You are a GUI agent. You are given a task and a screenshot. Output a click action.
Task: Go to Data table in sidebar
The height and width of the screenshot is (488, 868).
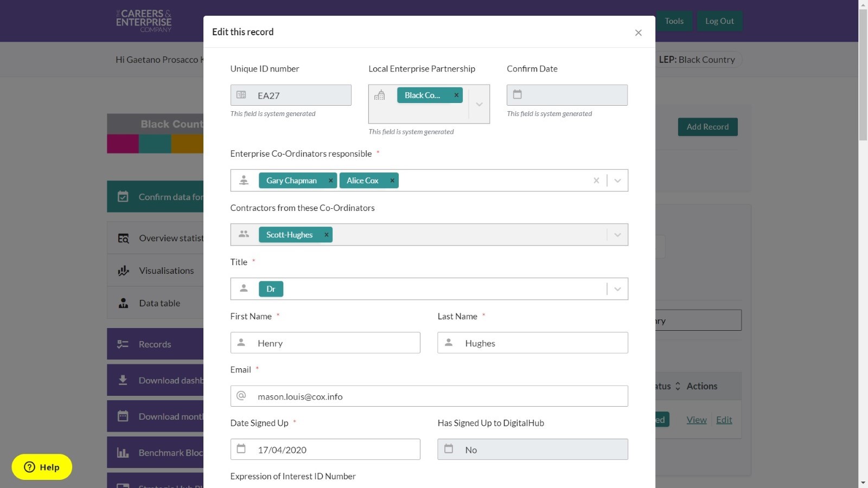[x=159, y=303]
